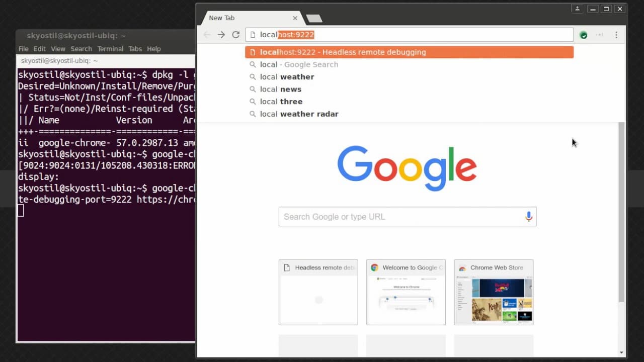Open the Search menu in the terminal
This screenshot has height=362, width=644.
click(x=82, y=49)
